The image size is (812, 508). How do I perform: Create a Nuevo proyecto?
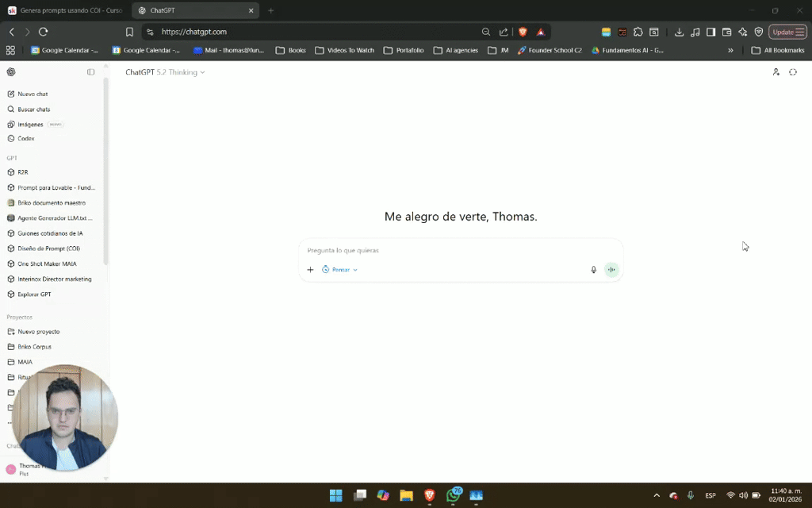33,332
